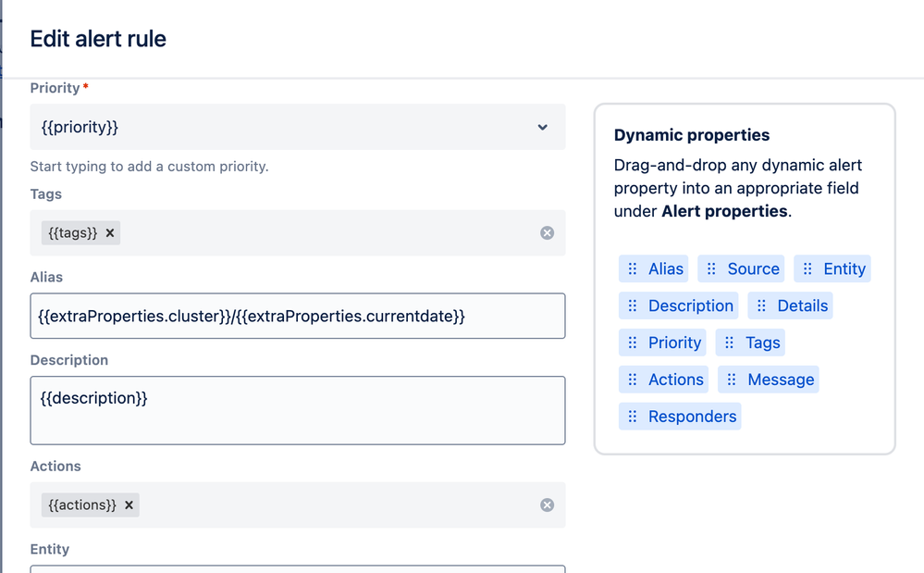This screenshot has height=573, width=924.
Task: Expand the Priority dropdown chevron
Action: 543,128
